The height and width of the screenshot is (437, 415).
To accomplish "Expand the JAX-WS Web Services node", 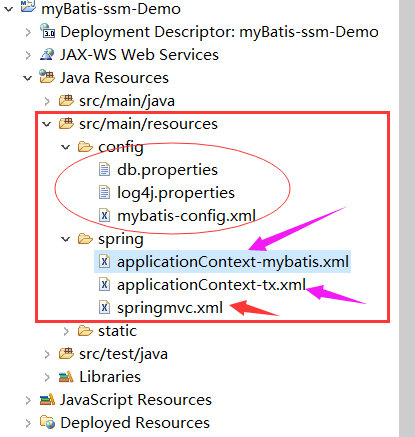I will pos(28,55).
